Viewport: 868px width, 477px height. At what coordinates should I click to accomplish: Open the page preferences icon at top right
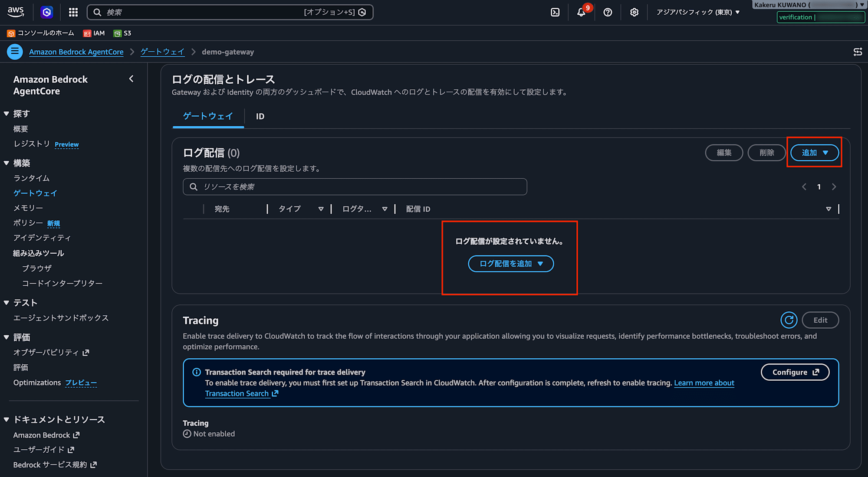click(858, 52)
